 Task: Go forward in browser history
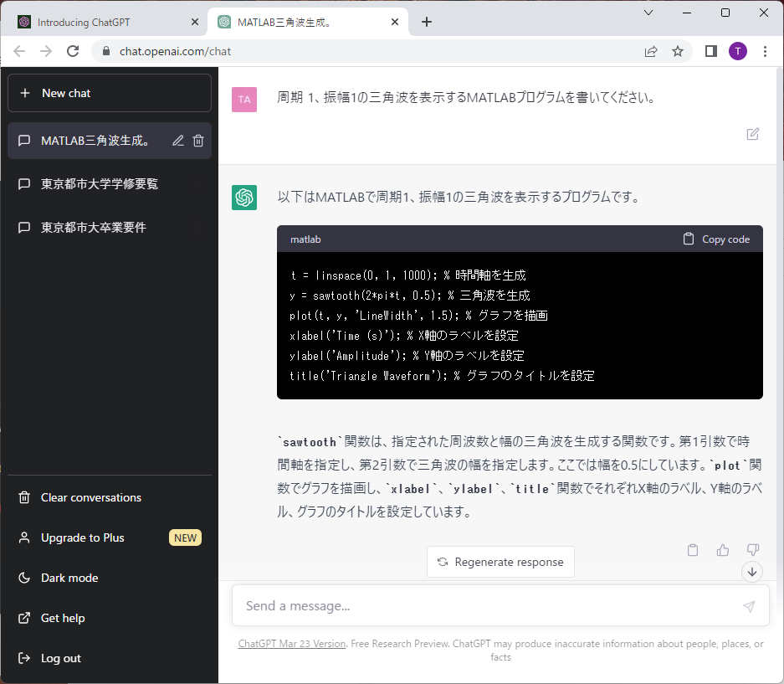click(x=46, y=51)
